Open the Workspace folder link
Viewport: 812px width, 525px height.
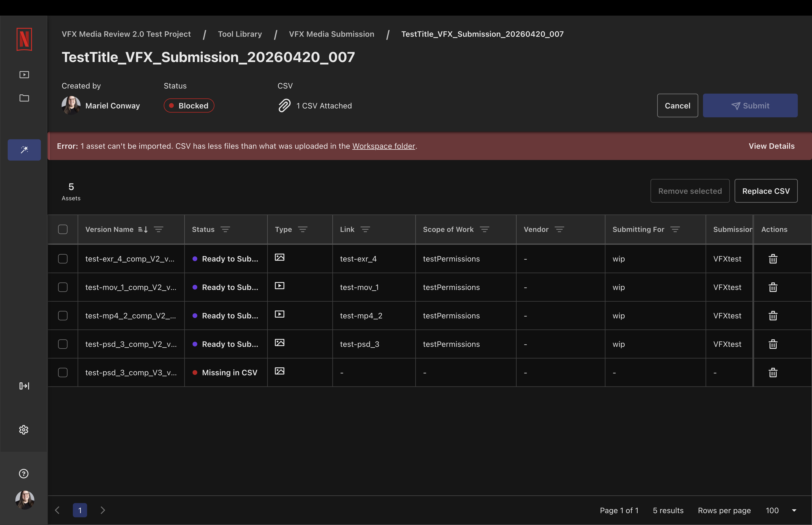[384, 146]
